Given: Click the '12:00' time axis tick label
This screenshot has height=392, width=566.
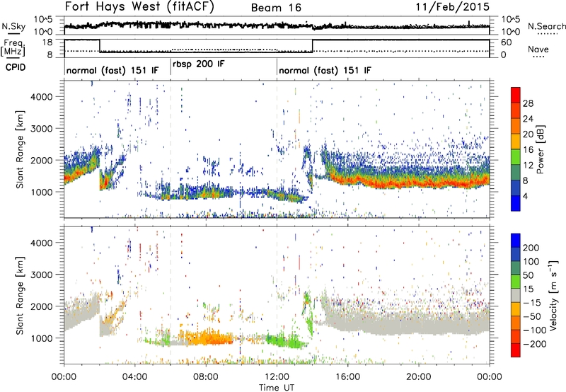Looking at the screenshot, I should pyautogui.click(x=277, y=377).
